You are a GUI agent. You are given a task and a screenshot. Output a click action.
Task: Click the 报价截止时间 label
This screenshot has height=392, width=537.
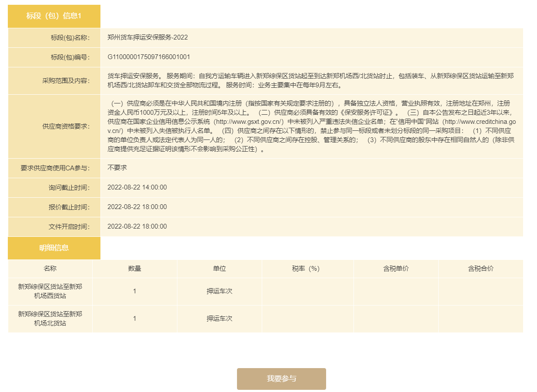point(69,207)
